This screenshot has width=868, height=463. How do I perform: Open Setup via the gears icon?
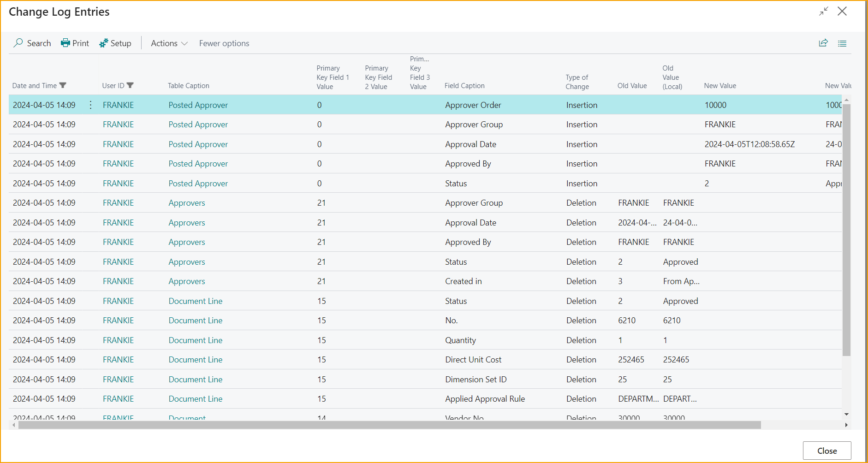tap(104, 43)
